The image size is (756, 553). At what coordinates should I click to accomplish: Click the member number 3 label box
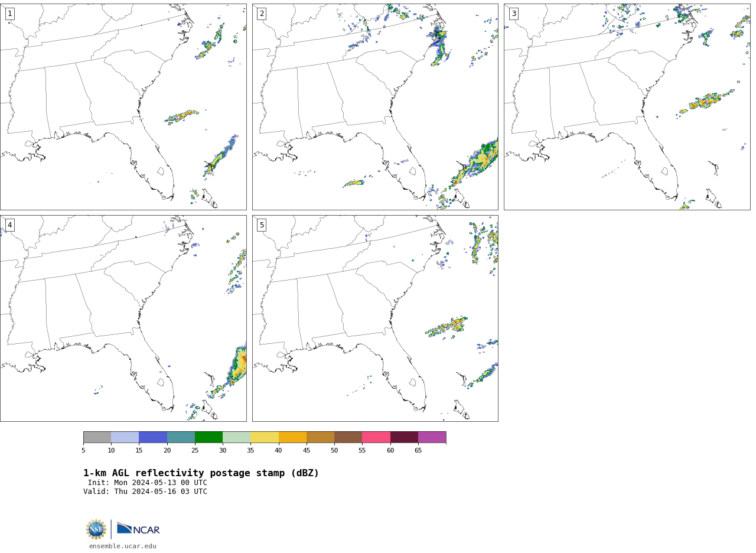point(514,14)
